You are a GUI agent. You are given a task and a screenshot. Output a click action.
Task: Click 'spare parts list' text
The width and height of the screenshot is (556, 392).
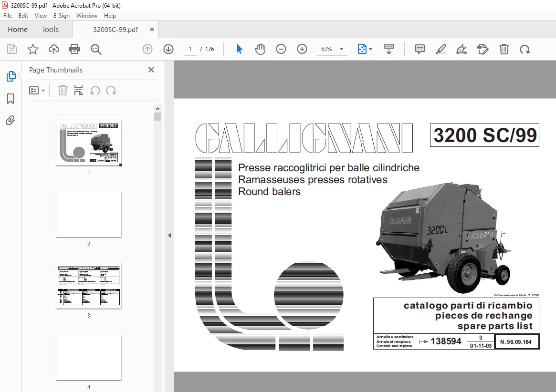point(495,326)
